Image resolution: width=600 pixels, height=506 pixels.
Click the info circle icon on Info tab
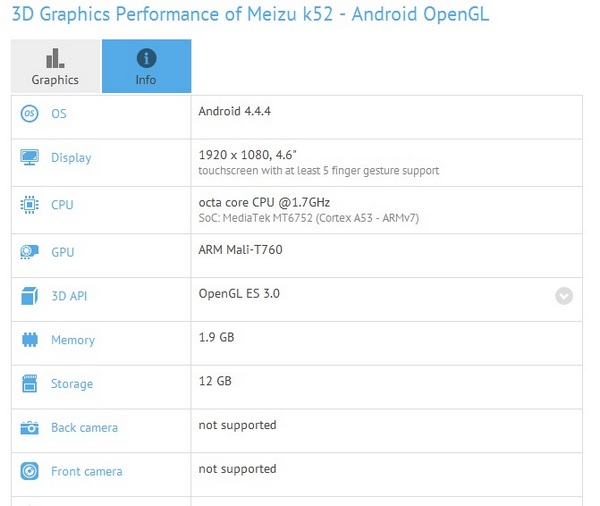tap(146, 57)
